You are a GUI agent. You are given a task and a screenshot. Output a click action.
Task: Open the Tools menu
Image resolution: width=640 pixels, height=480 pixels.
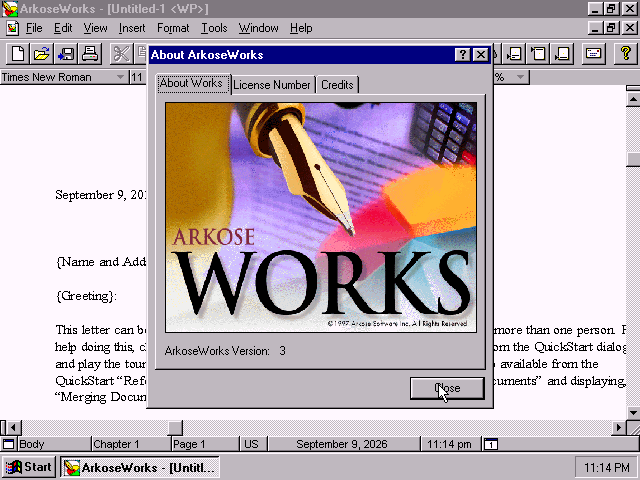tap(214, 28)
